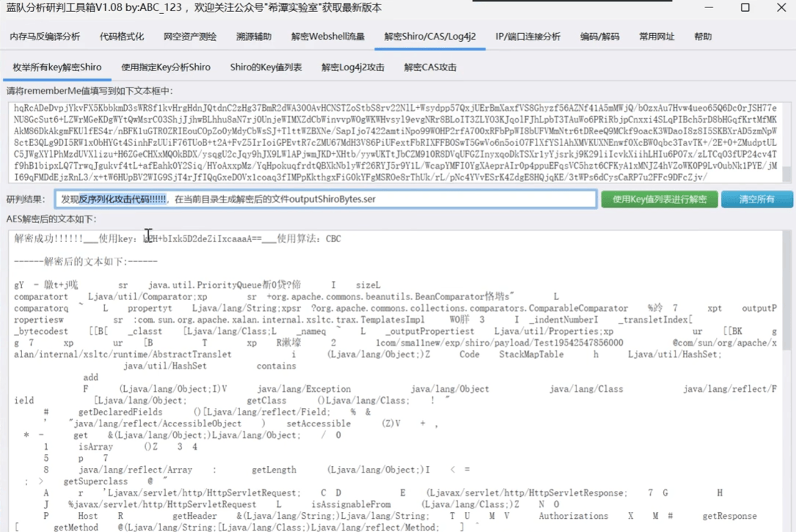Open 解密Log4j2攻击 sub-tab
Image resolution: width=796 pixels, height=532 pixels.
click(x=352, y=68)
